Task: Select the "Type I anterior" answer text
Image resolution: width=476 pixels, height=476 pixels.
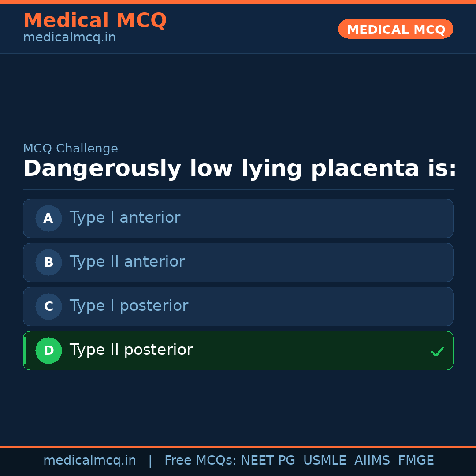Action: click(125, 218)
